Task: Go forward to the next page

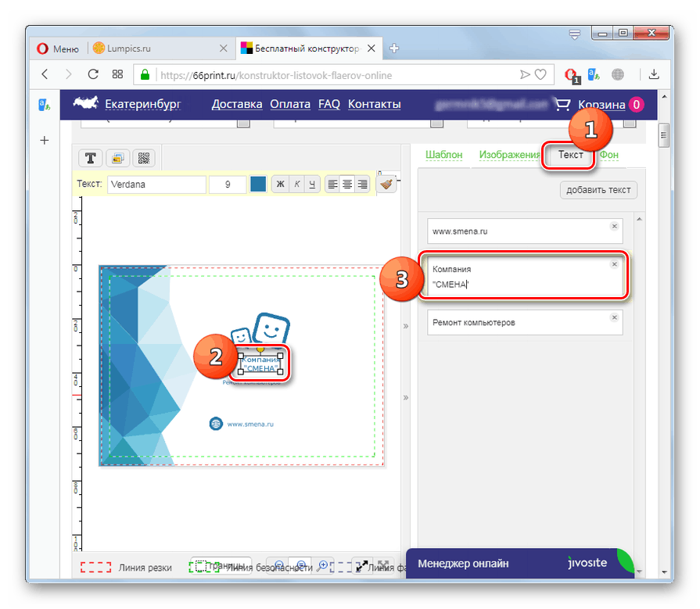Action: pos(68,74)
